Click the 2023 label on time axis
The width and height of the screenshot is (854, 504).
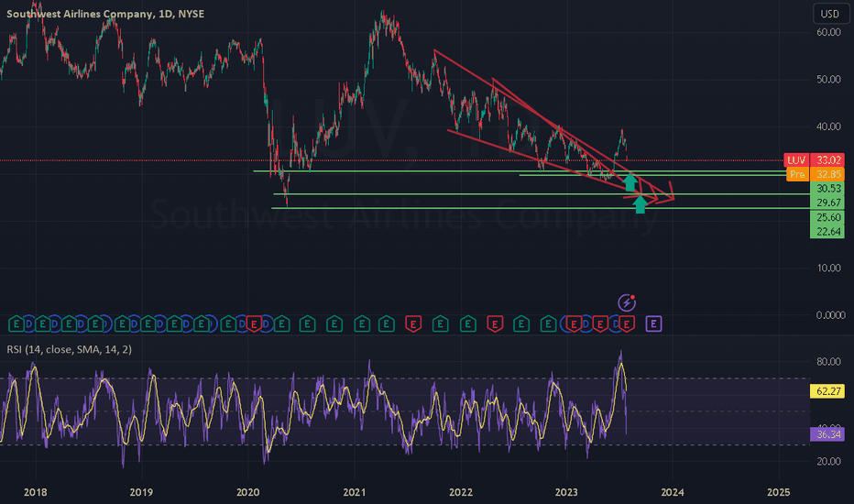566,493
